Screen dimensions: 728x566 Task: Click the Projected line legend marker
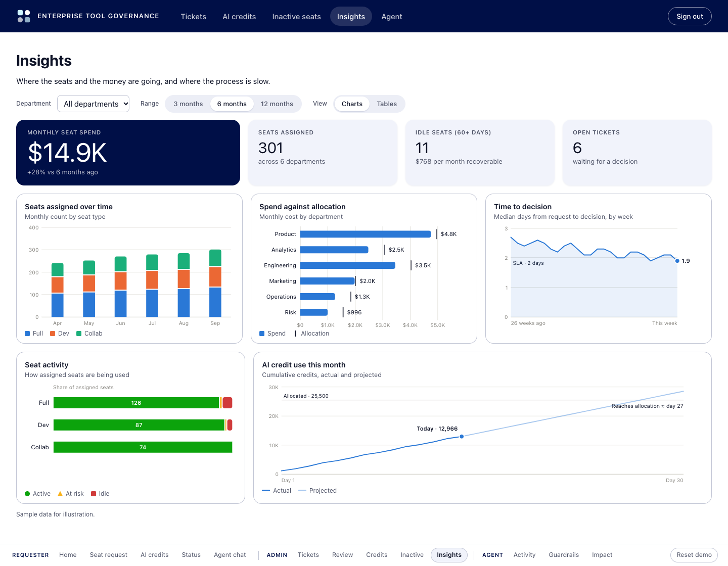click(302, 491)
